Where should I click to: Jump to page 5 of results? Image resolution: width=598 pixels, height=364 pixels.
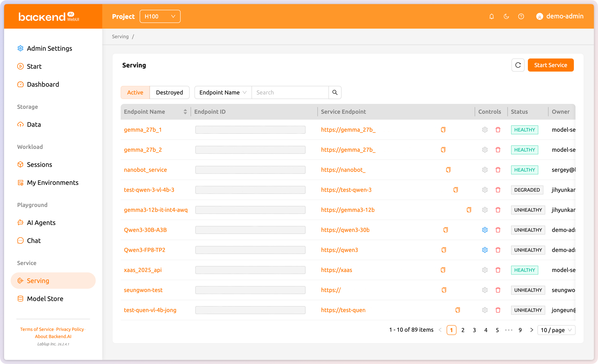pyautogui.click(x=497, y=330)
